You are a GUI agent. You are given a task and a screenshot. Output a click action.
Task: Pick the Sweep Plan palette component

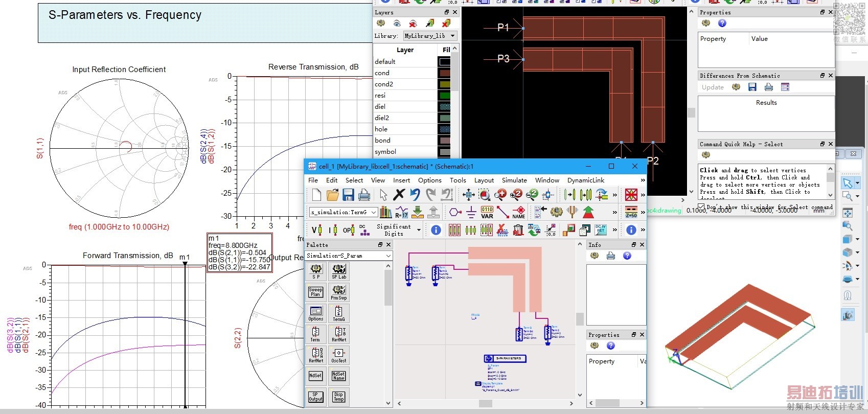(315, 292)
